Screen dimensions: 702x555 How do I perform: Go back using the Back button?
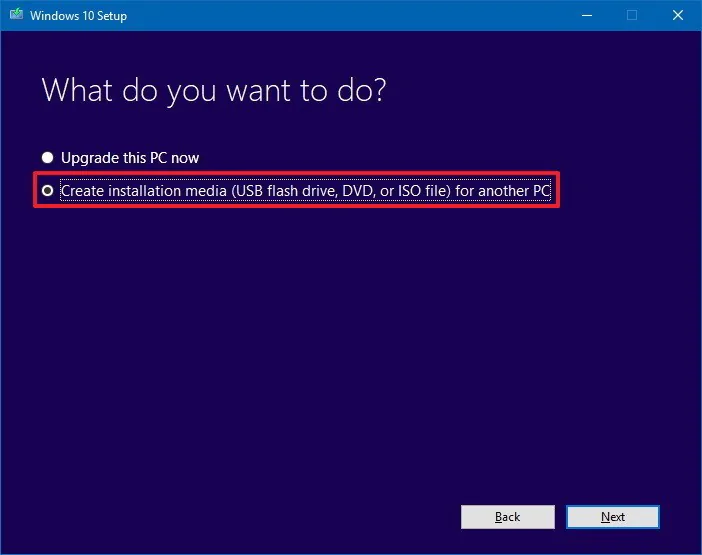(x=508, y=517)
